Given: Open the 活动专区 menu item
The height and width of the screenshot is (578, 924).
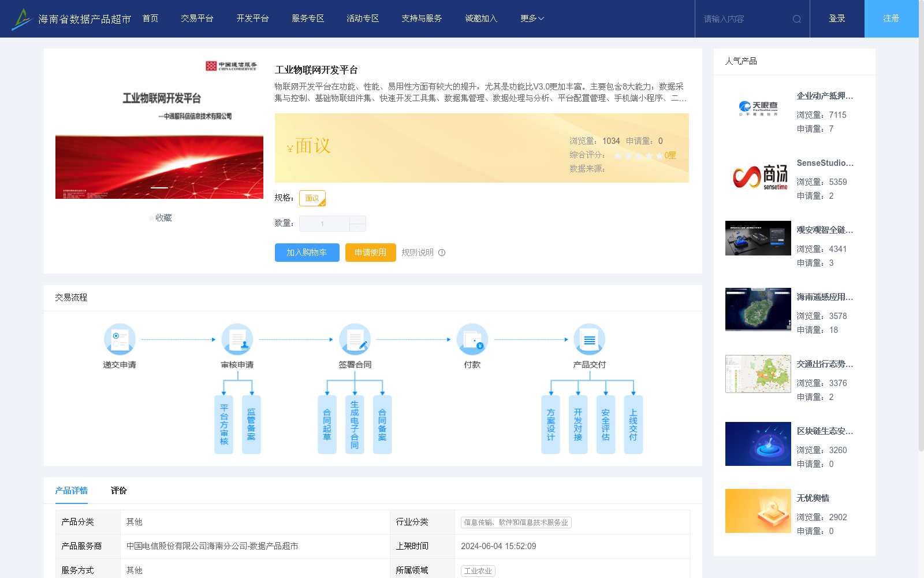Looking at the screenshot, I should point(363,18).
